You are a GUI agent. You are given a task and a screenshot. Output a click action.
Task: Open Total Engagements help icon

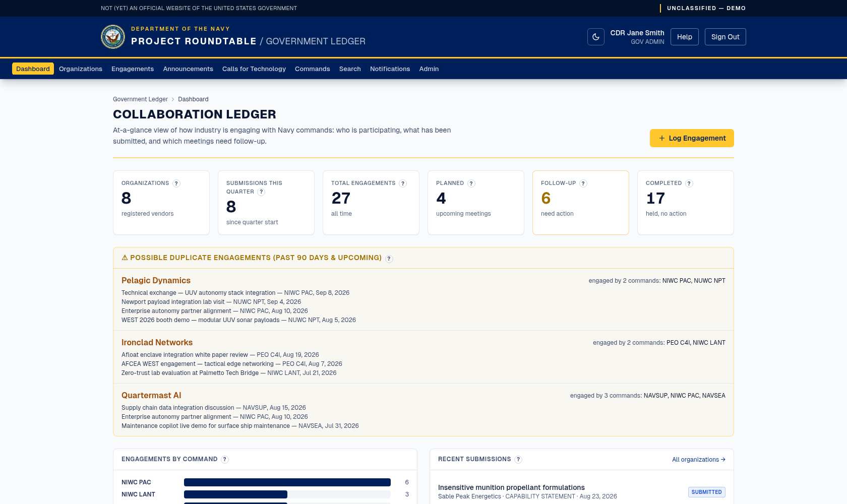(403, 183)
